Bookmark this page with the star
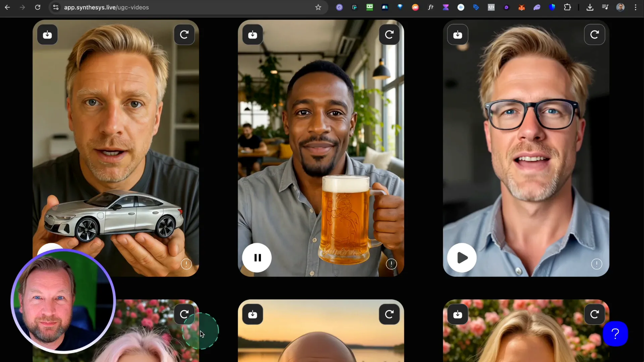This screenshot has height=362, width=644. pos(318,7)
